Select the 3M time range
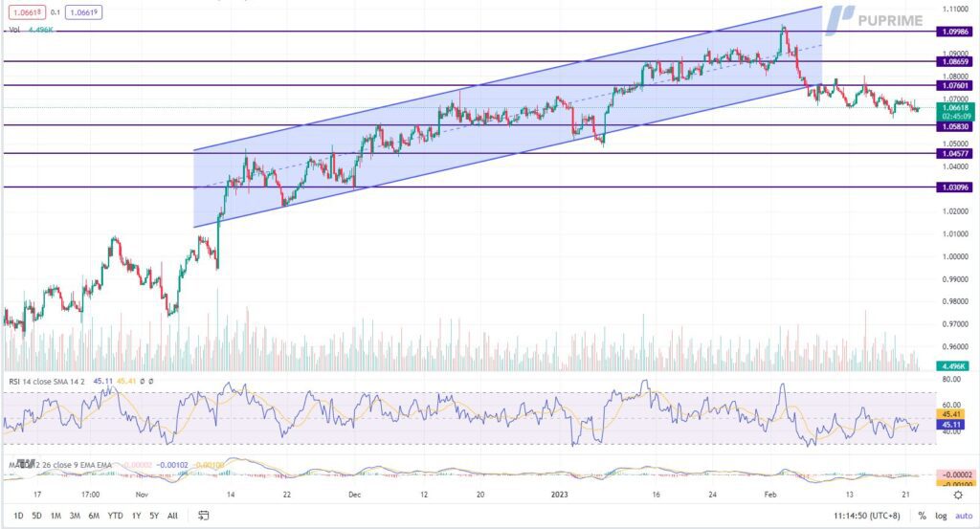Image resolution: width=980 pixels, height=529 pixels. tap(75, 516)
